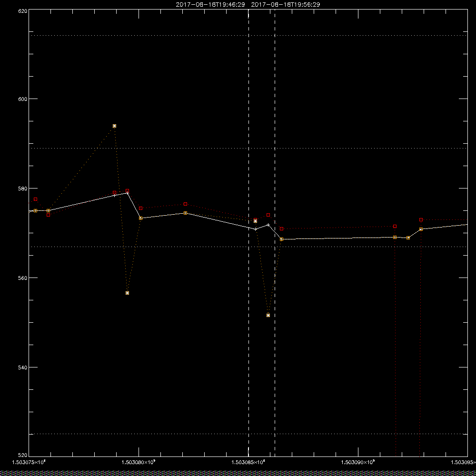Viewport: 476px width, 476px height.
Task: Click the y-axis label 600
Action: tap(23, 99)
